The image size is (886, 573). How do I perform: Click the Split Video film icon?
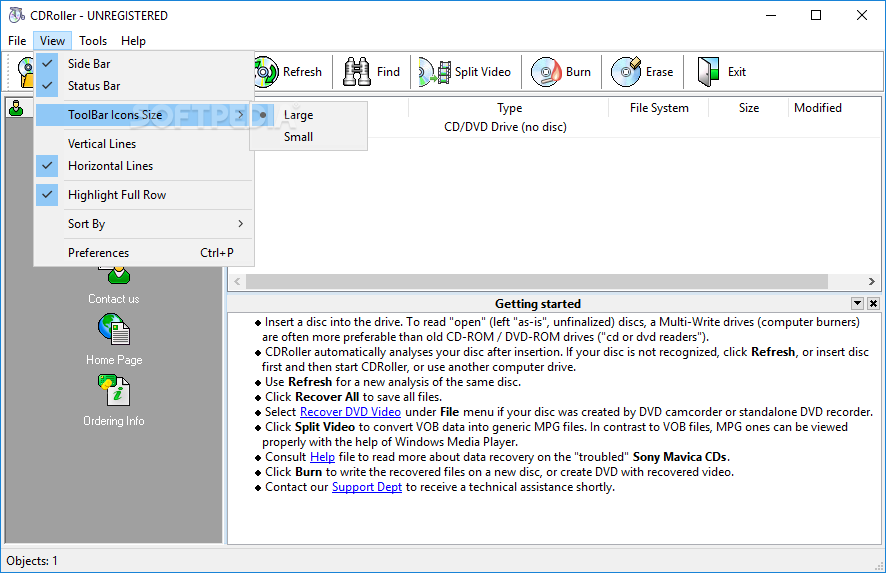pyautogui.click(x=435, y=72)
